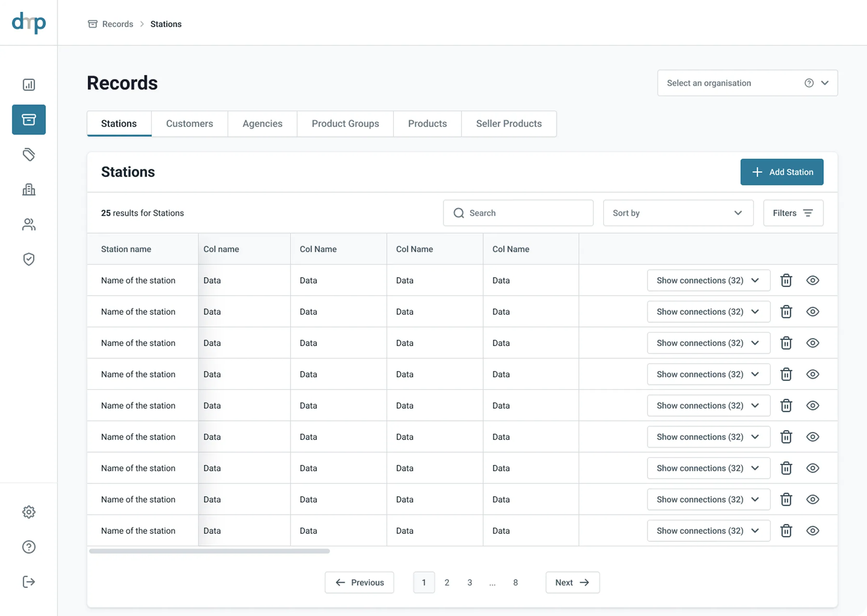Click the horizontal table scrollbar

[209, 551]
